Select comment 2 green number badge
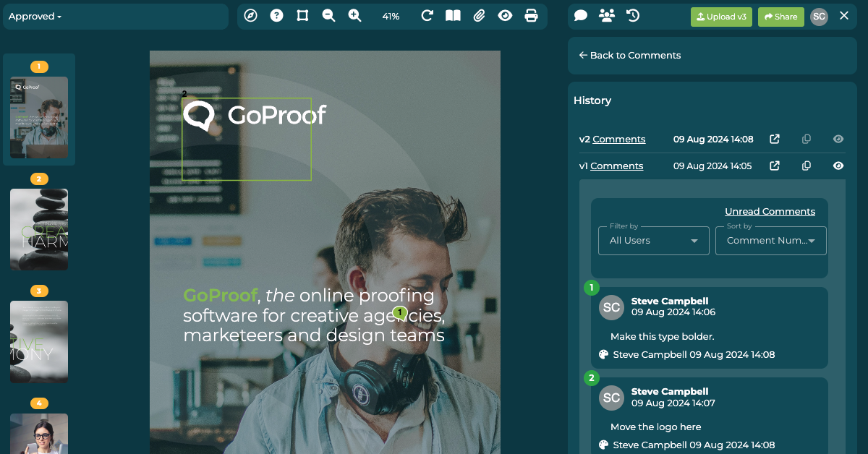 (592, 378)
